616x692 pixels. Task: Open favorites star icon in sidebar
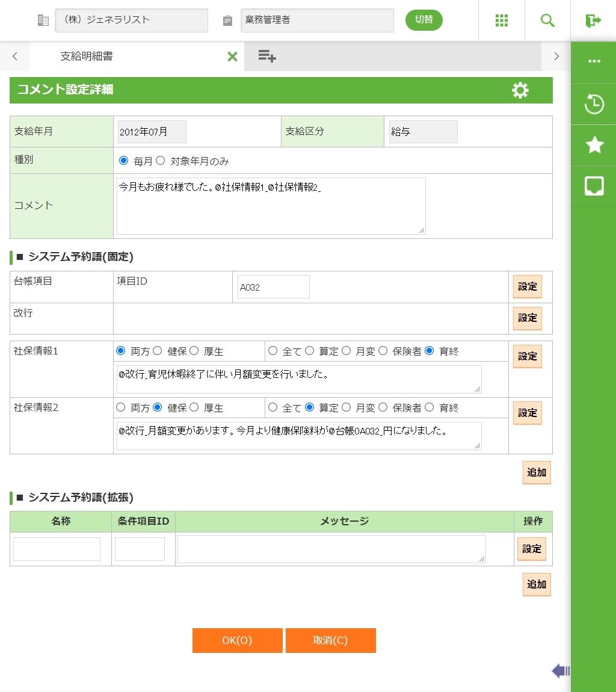[x=594, y=145]
